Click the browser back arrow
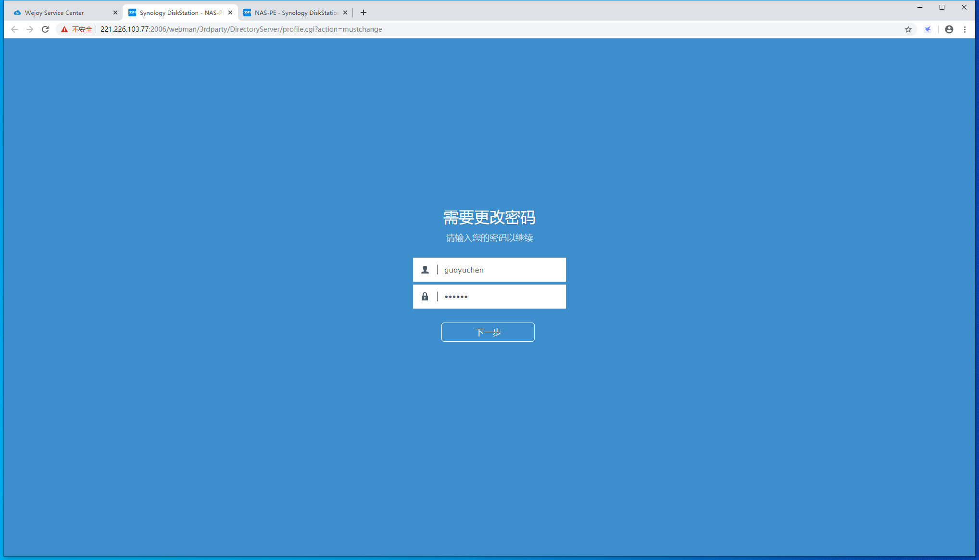 14,29
